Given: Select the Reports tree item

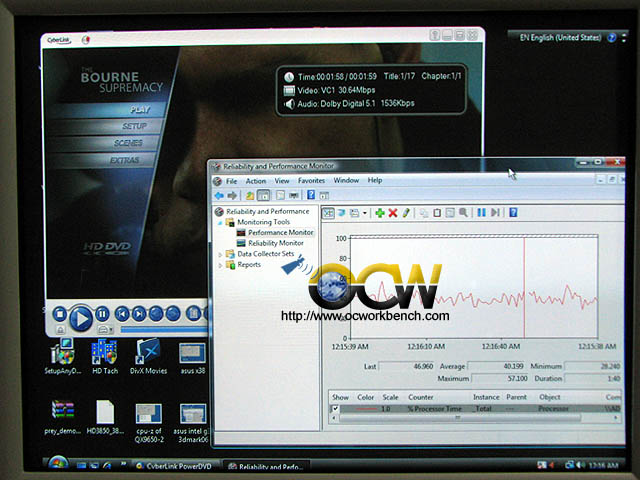Looking at the screenshot, I should (x=249, y=264).
